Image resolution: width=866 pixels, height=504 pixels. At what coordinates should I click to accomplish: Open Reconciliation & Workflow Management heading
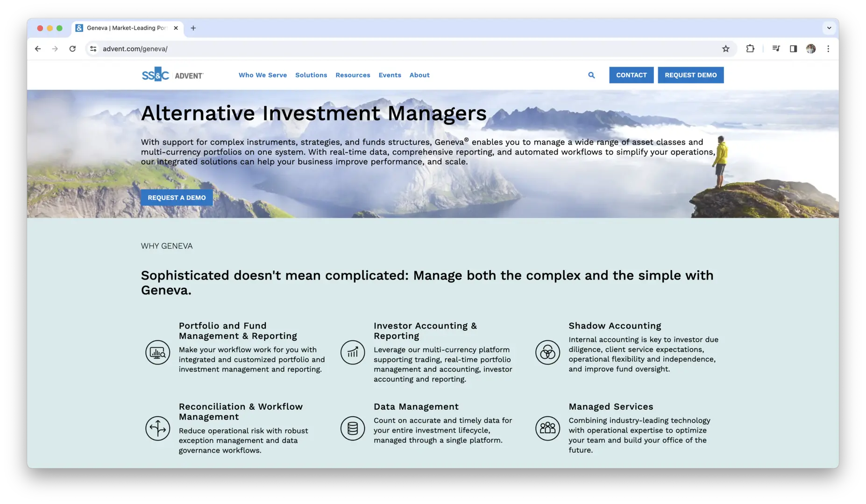(241, 412)
